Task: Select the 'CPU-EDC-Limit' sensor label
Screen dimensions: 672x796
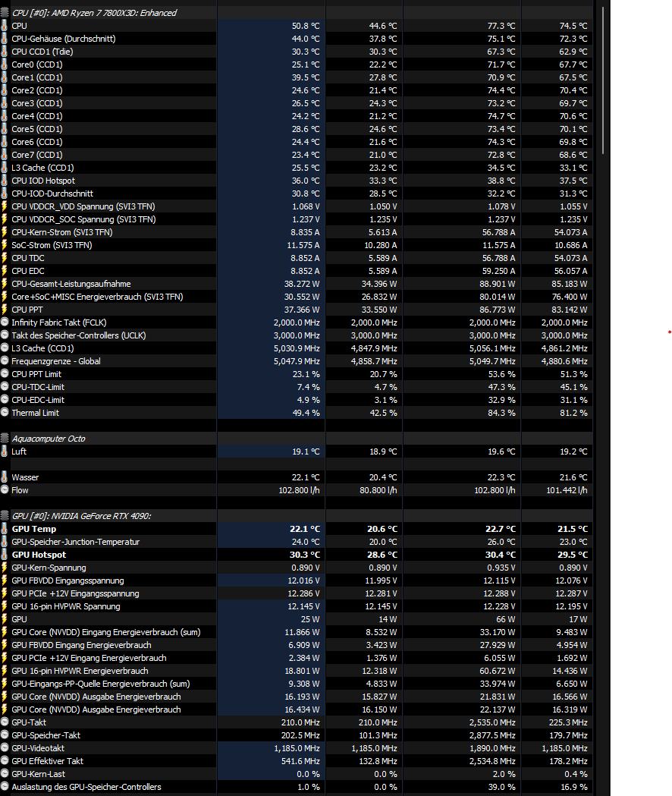Action: (x=38, y=400)
